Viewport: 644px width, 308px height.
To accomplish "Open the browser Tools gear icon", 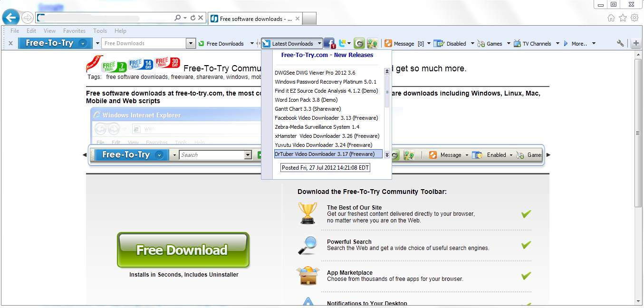I will [634, 18].
